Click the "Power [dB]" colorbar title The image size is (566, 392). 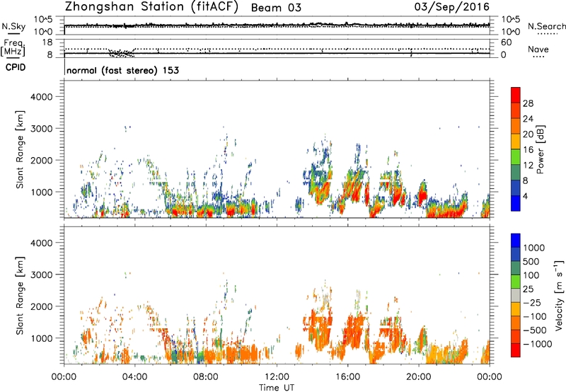pos(541,149)
